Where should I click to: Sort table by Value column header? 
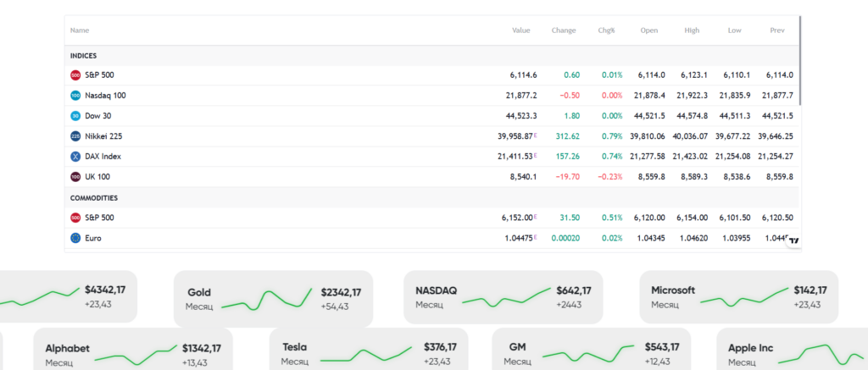(520, 30)
